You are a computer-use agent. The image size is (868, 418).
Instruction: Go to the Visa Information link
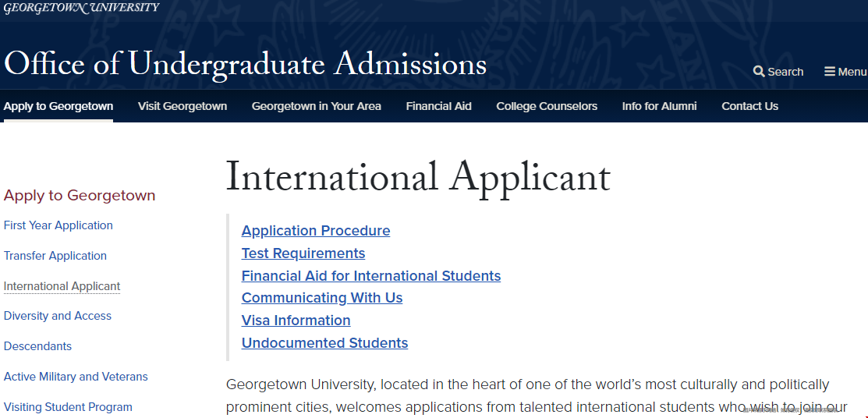point(296,321)
